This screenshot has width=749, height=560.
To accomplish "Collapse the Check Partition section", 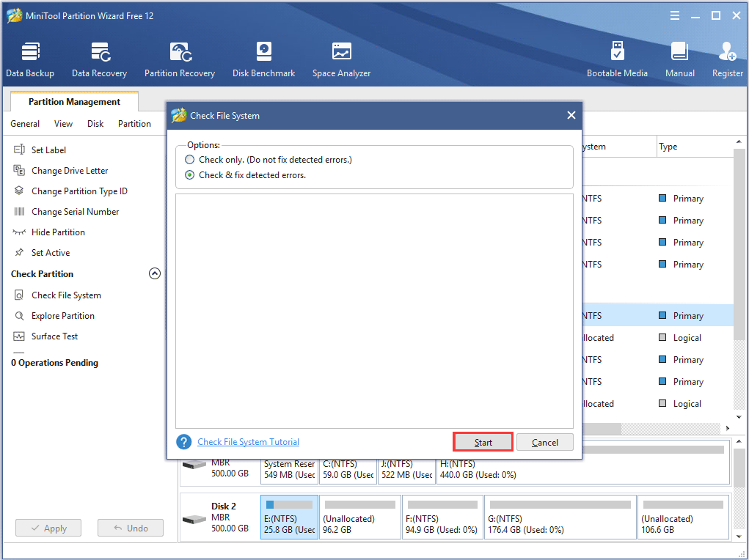I will [154, 273].
